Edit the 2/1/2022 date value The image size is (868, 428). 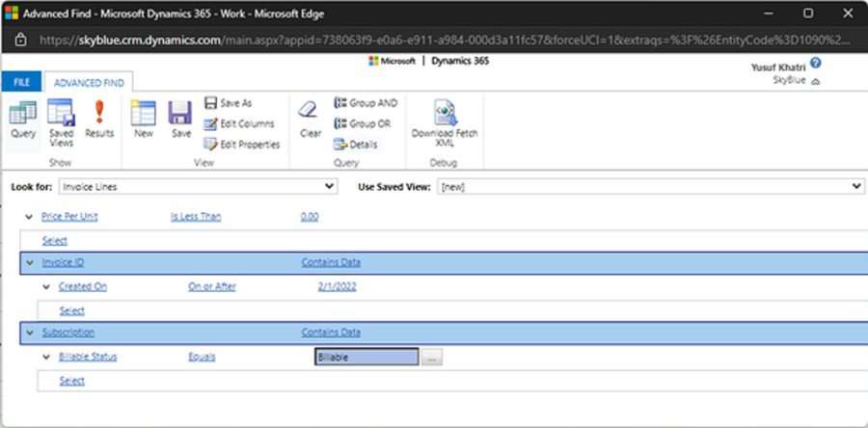(x=338, y=287)
